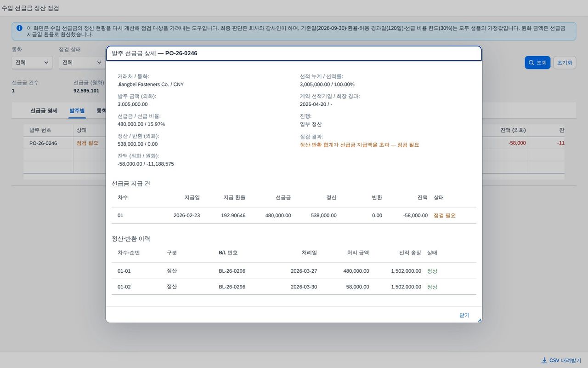The image size is (588, 368).
Task: Click the 초기화 reset button
Action: (565, 63)
